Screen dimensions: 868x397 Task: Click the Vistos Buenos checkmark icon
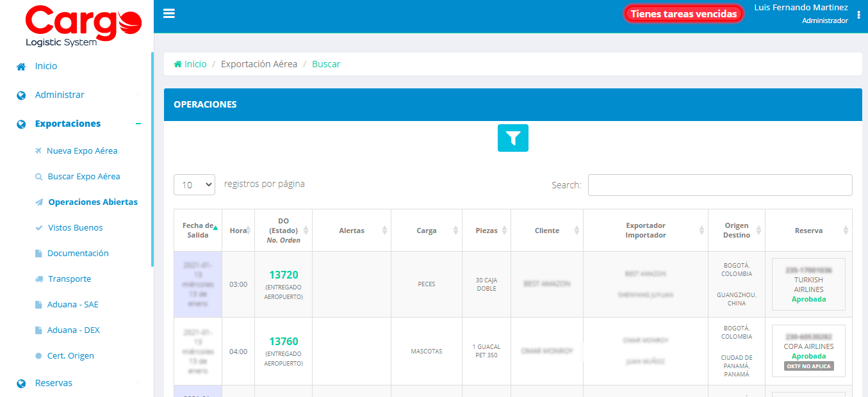(38, 227)
